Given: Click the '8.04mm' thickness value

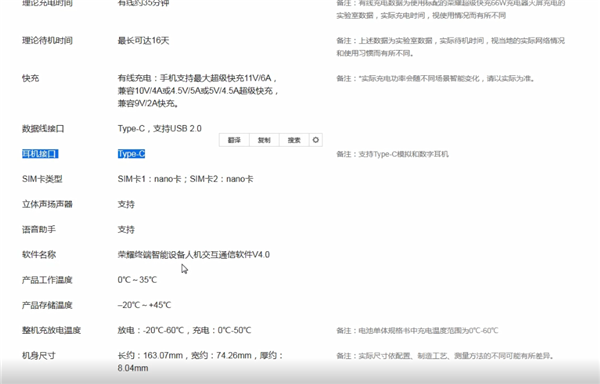Looking at the screenshot, I should (x=133, y=368).
